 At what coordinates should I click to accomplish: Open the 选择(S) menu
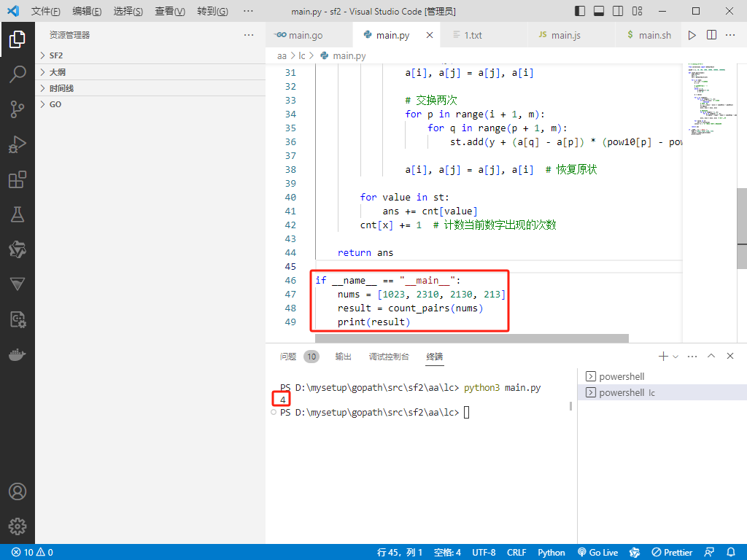128,11
